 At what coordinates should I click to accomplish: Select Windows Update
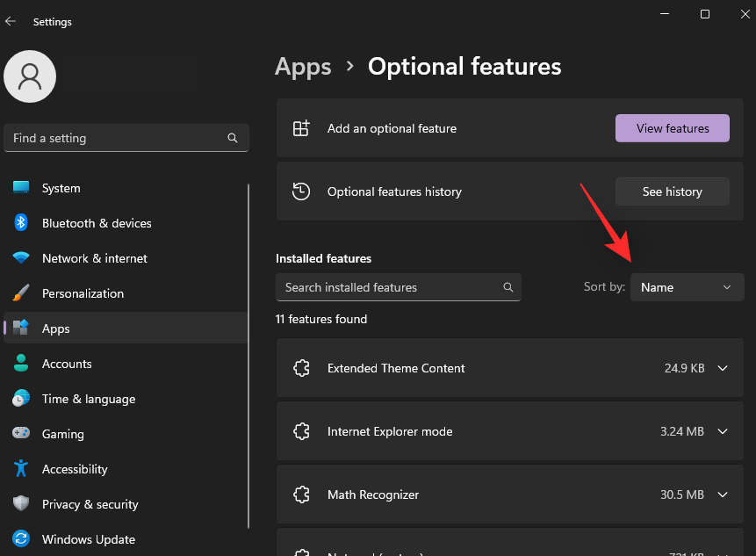coord(126,539)
